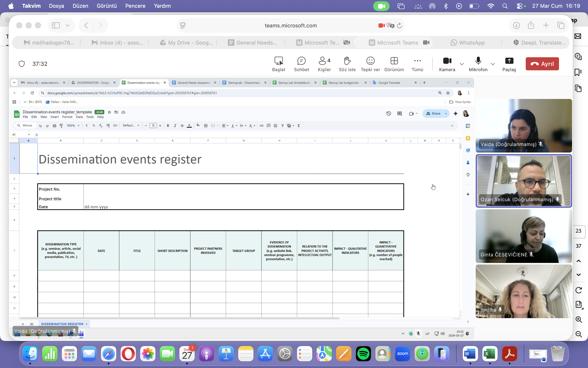
Task: Click the envelope icon in the background window
Action: (578, 36)
